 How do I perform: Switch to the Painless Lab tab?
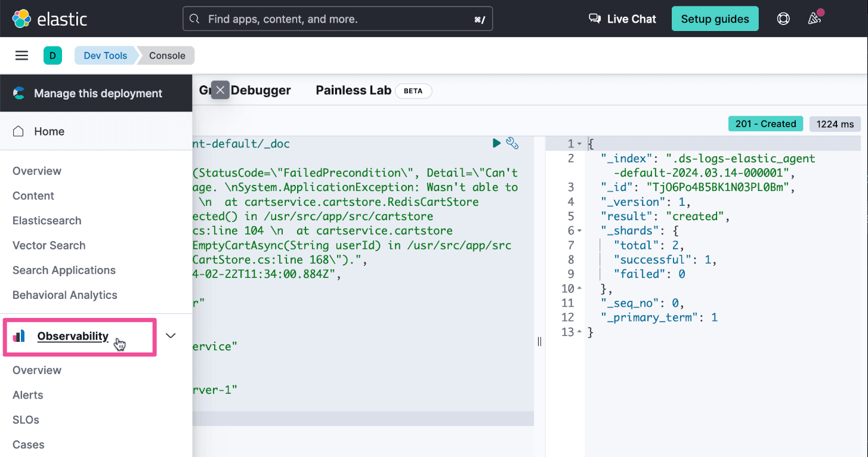click(x=353, y=91)
